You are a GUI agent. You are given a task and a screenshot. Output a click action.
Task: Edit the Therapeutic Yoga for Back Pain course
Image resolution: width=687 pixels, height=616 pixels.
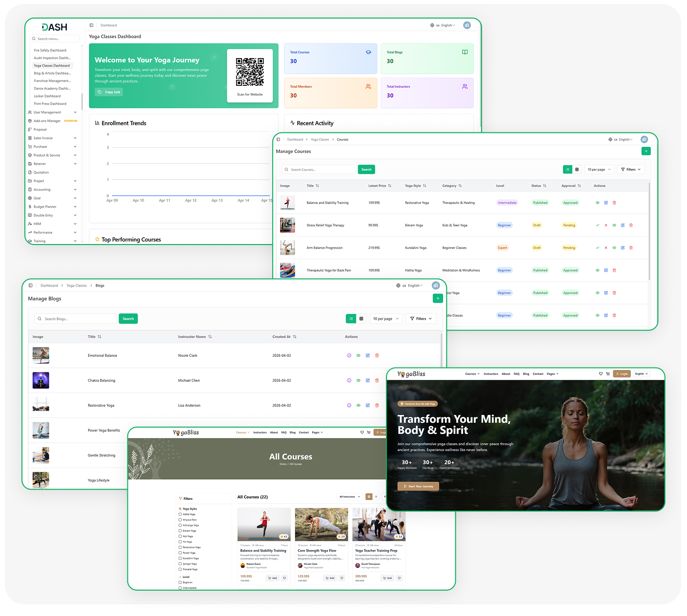(x=606, y=270)
